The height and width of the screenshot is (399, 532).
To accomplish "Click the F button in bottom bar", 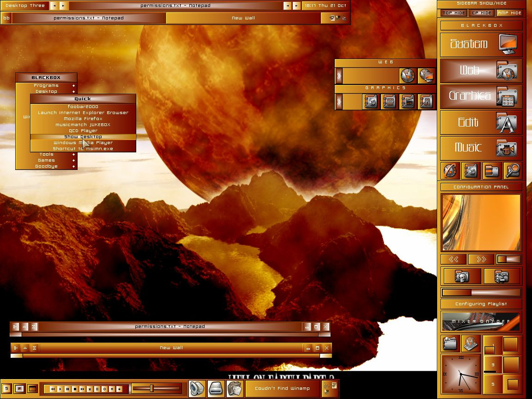I will pyautogui.click(x=19, y=388).
